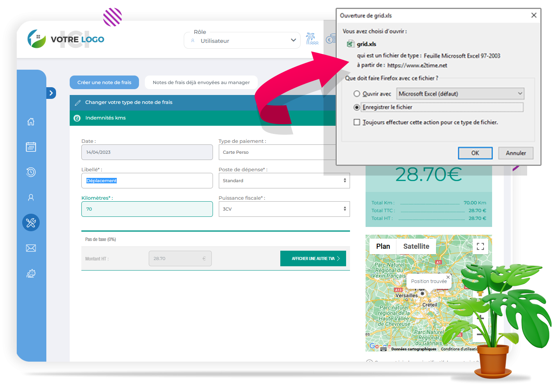Open the Microsoft Excel application dropdown
This screenshot has width=554, height=392.
pyautogui.click(x=460, y=94)
